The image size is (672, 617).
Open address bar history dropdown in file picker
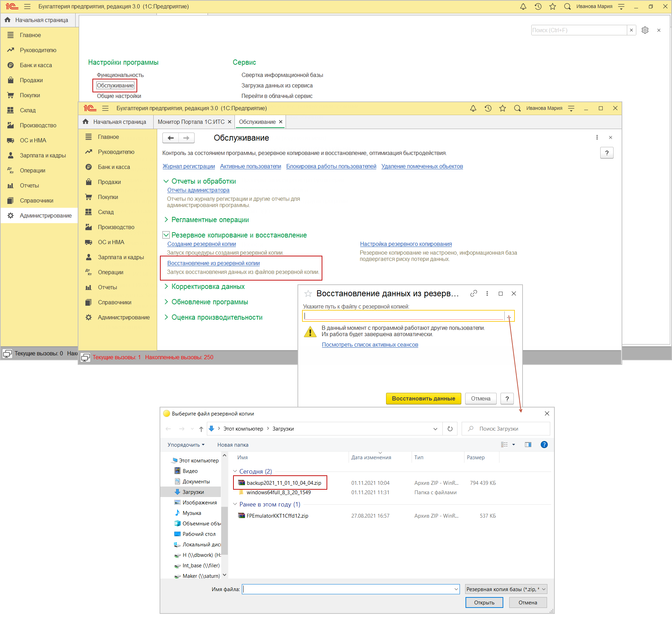[435, 429]
